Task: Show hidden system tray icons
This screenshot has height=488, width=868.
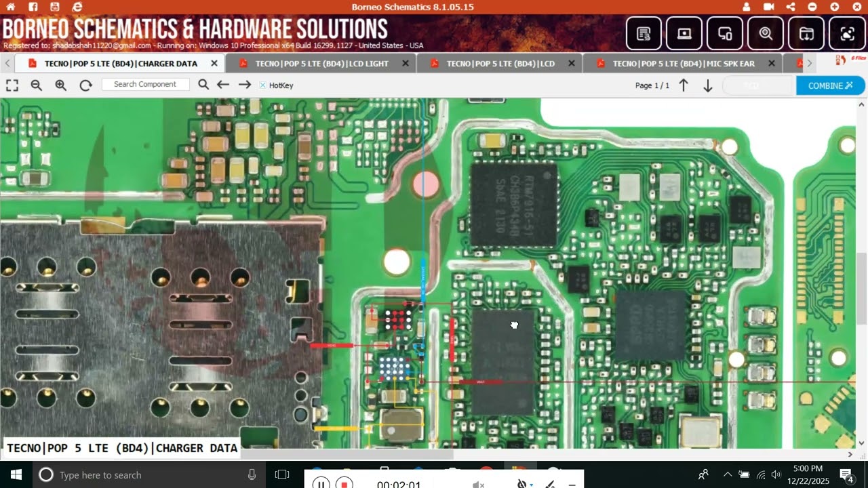Action: pos(728,474)
